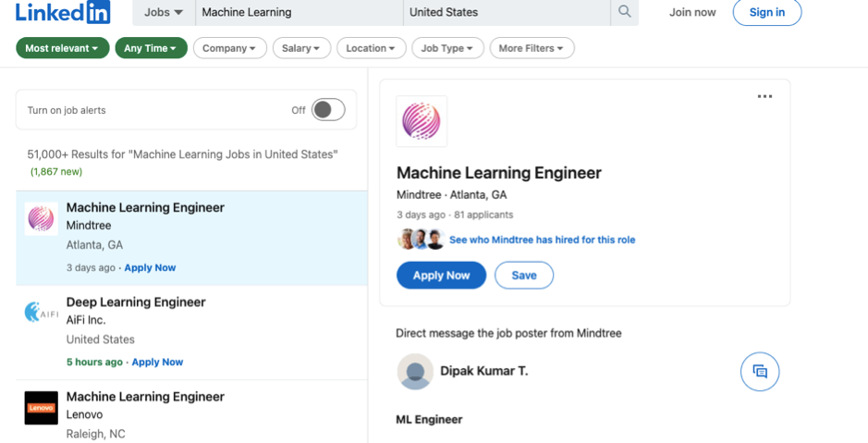The height and width of the screenshot is (443, 868).
Task: Open the More Filters dropdown
Action: 532,48
